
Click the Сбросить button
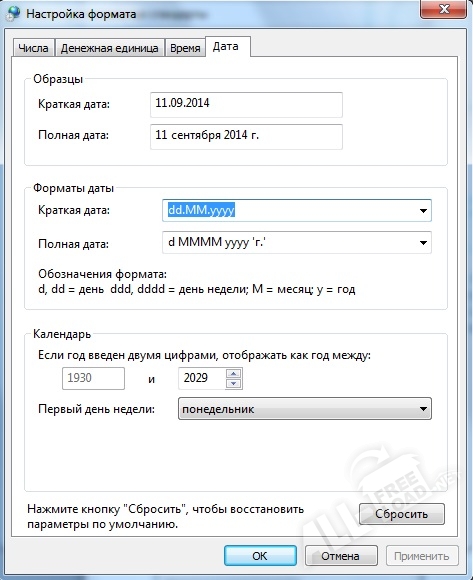(x=402, y=514)
